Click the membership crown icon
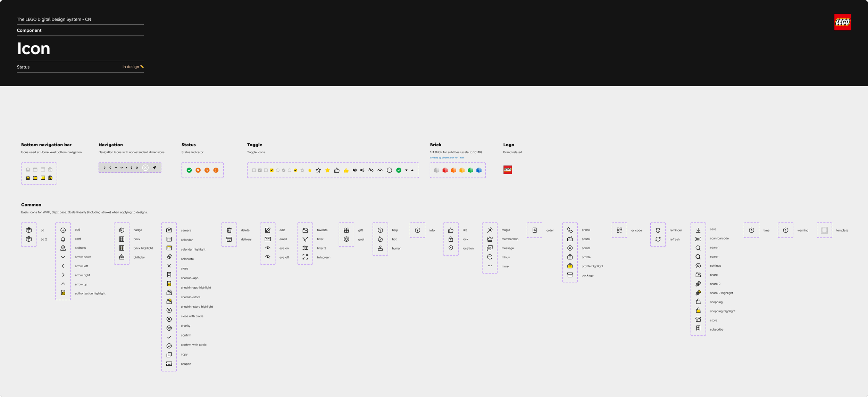Image resolution: width=868 pixels, height=397 pixels. (x=490, y=239)
